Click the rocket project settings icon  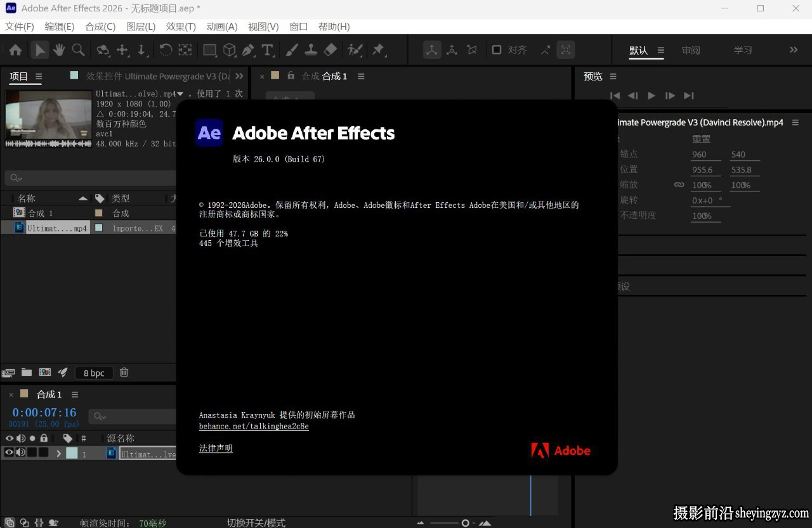[63, 373]
